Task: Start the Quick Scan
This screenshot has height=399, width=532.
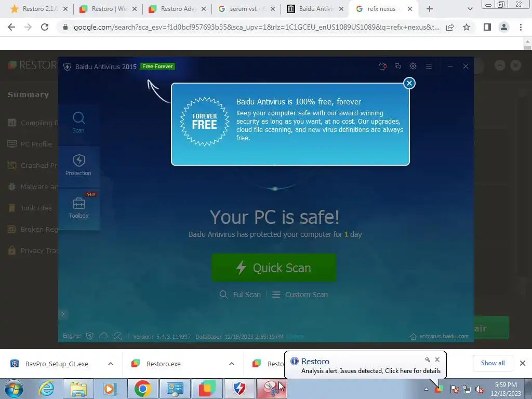Action: (274, 268)
